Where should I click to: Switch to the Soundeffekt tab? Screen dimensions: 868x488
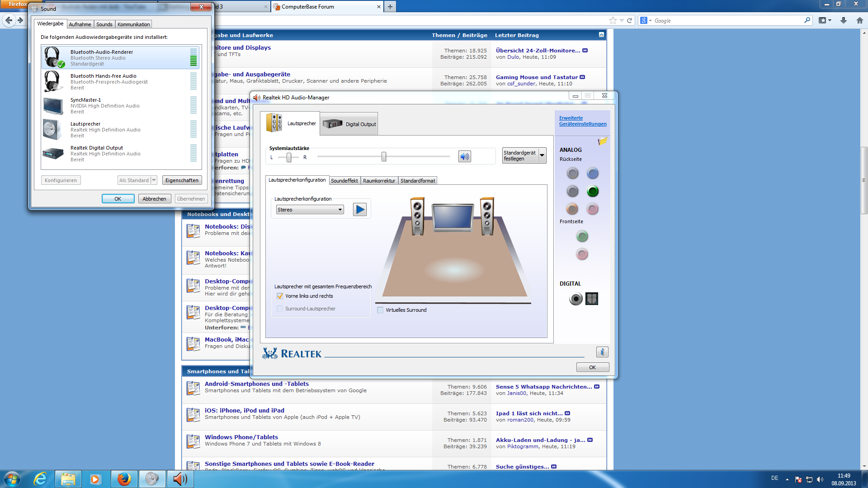pyautogui.click(x=344, y=181)
